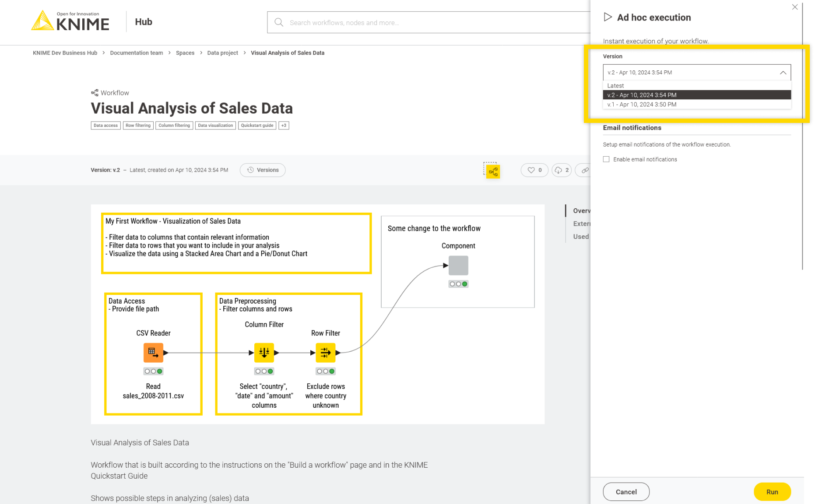Screen dimensions: 815x504
Task: Click the yellow workflow icon button
Action: pyautogui.click(x=493, y=171)
